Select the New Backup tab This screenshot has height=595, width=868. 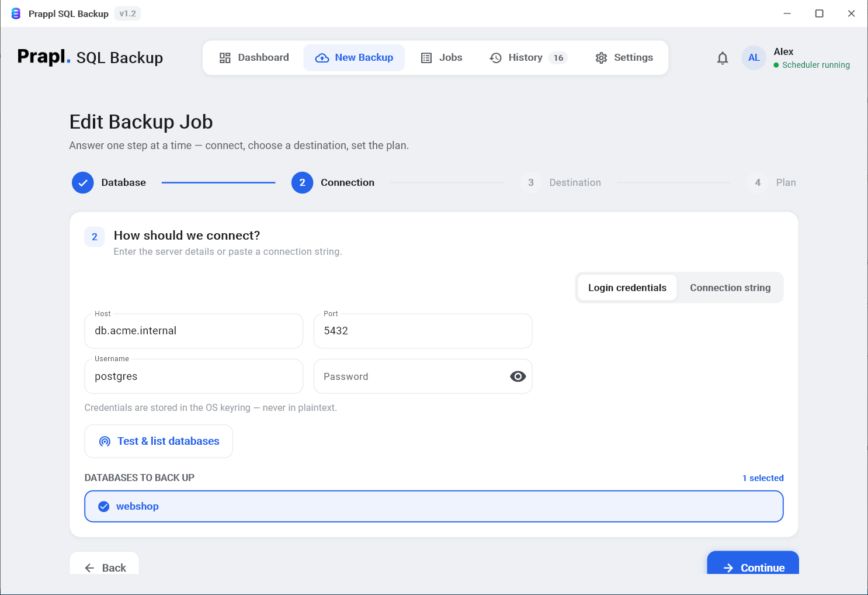(354, 58)
